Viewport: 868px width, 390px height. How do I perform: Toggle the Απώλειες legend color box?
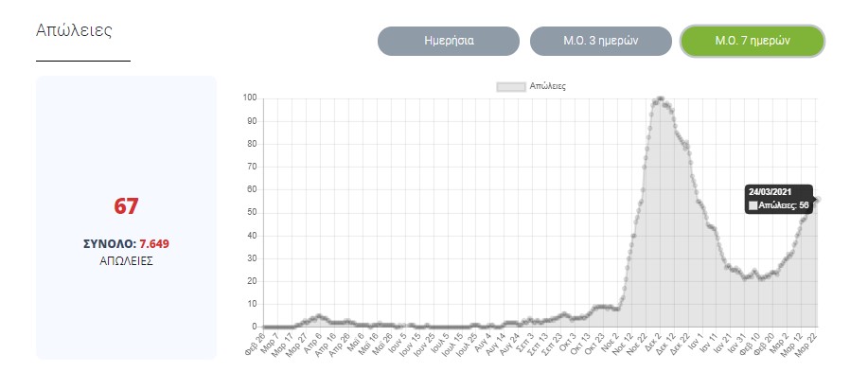coord(511,86)
